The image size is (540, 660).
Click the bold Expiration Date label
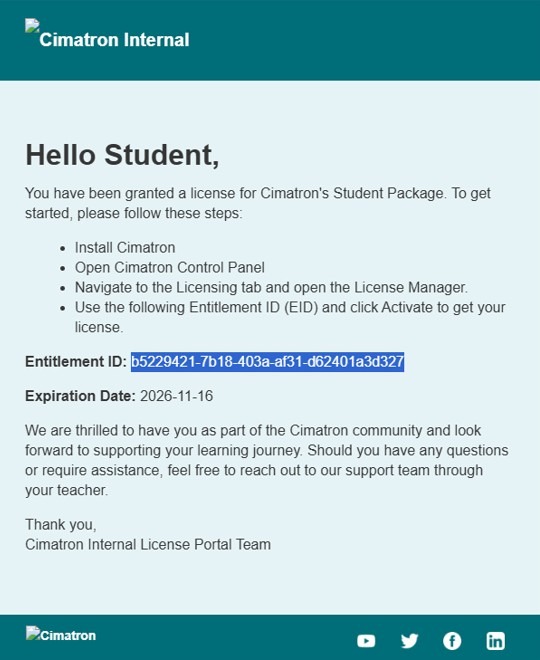point(80,396)
